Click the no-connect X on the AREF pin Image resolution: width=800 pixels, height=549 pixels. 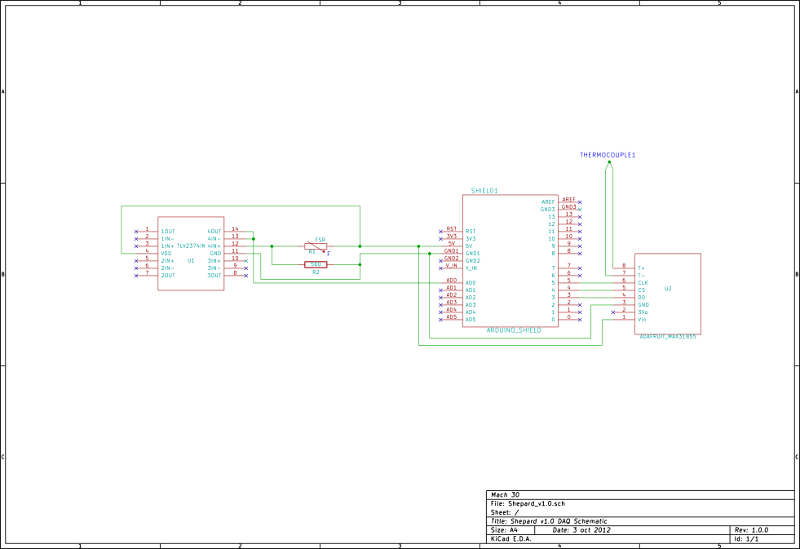point(580,201)
